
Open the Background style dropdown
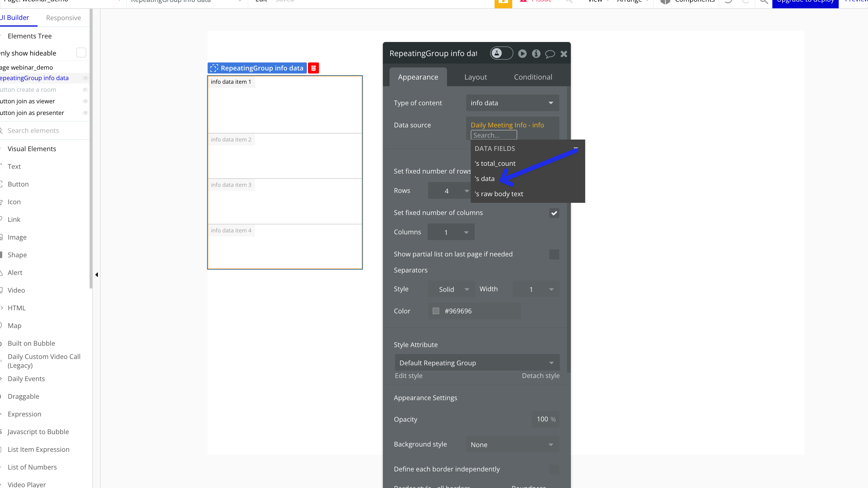(x=512, y=445)
